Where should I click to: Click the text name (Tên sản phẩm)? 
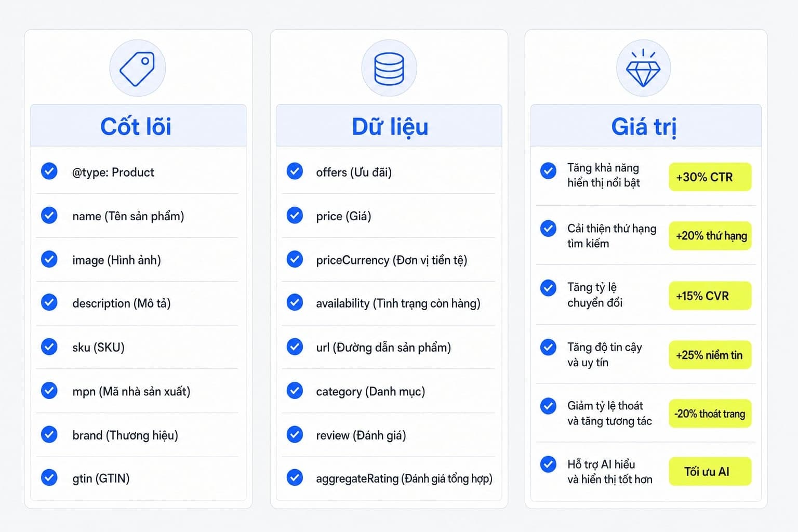point(128,216)
